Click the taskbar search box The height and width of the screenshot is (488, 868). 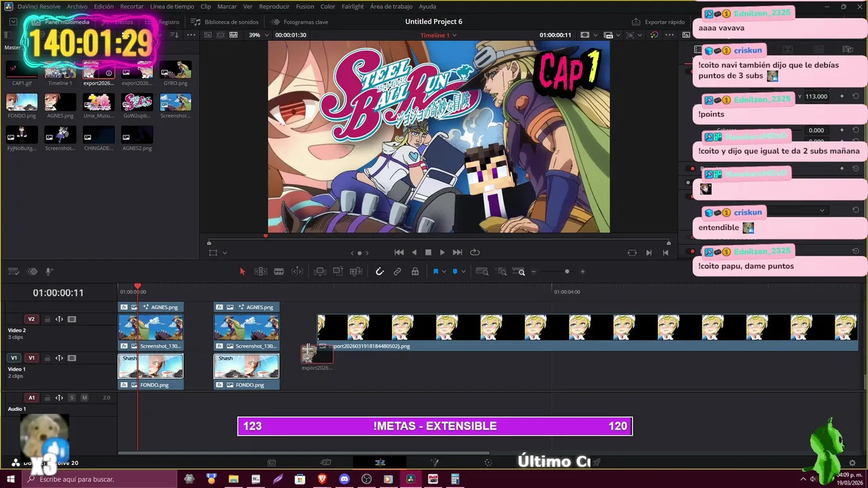[x=100, y=479]
